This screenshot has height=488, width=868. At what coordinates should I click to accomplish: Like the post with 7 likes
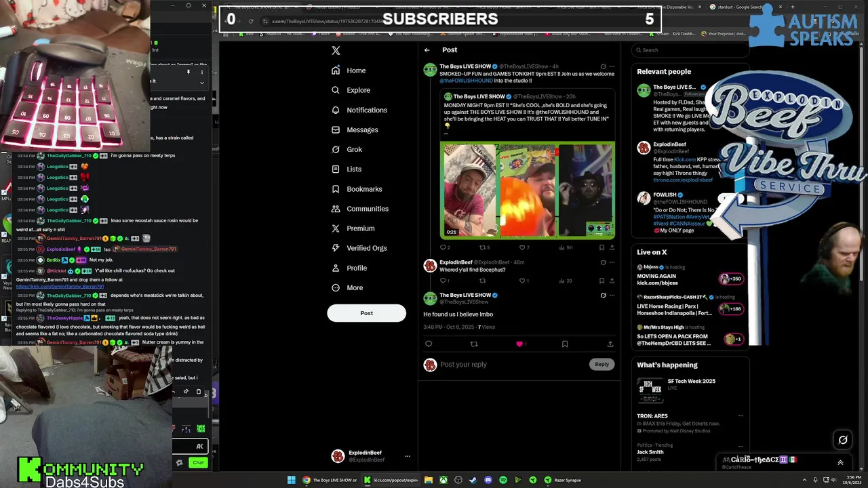point(524,247)
